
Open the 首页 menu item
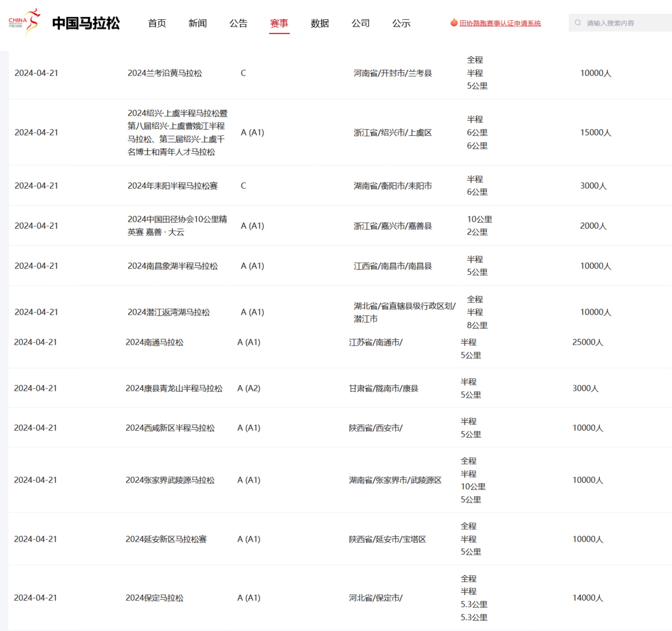pyautogui.click(x=157, y=24)
